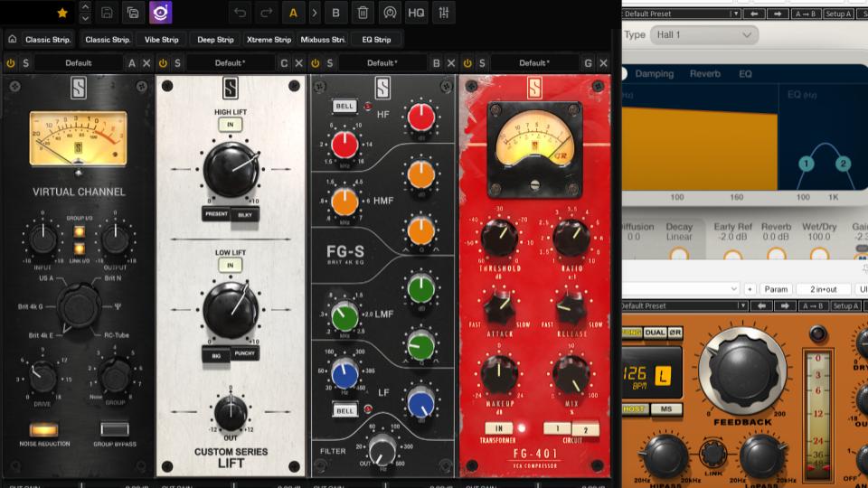Open the mixer settings sliders icon
Image resolution: width=868 pixels, height=488 pixels.
coord(444,13)
